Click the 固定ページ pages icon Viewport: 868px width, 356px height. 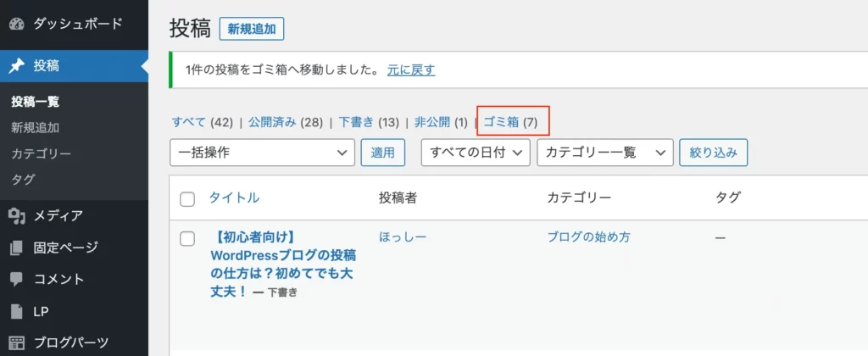tap(17, 248)
